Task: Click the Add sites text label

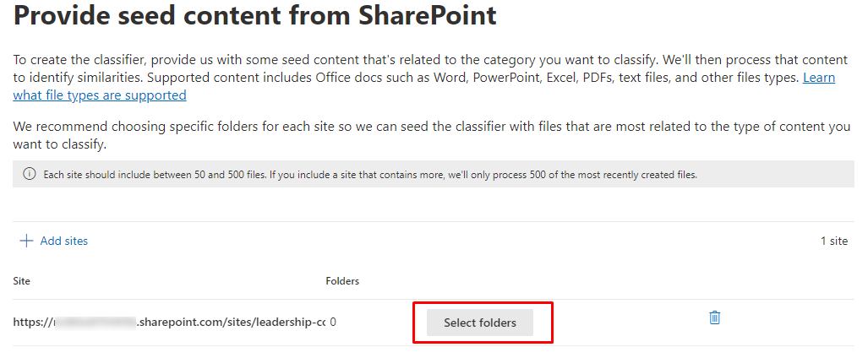Action: [x=64, y=241]
